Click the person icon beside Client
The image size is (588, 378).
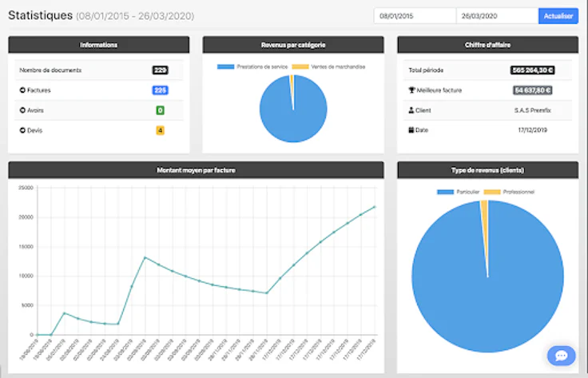tap(411, 110)
